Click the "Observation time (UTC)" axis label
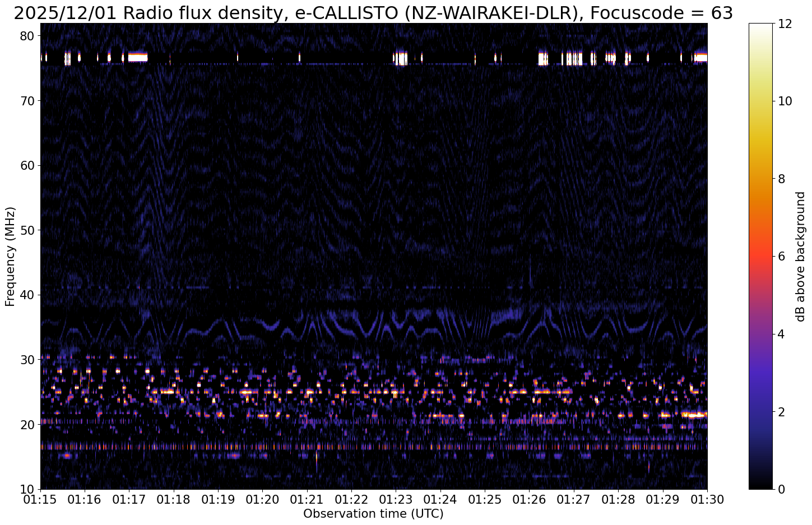 point(373,514)
